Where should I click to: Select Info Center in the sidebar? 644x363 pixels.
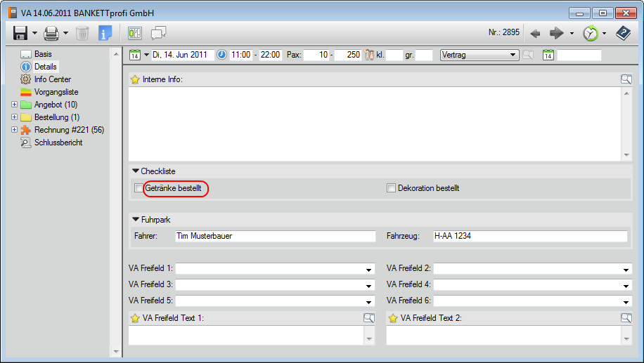pos(52,79)
